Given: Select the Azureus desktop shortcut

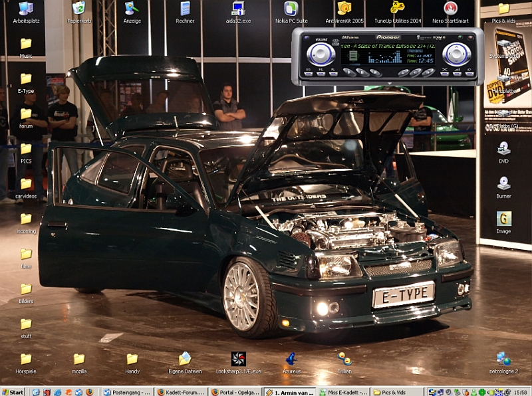Looking at the screenshot, I should (x=291, y=359).
